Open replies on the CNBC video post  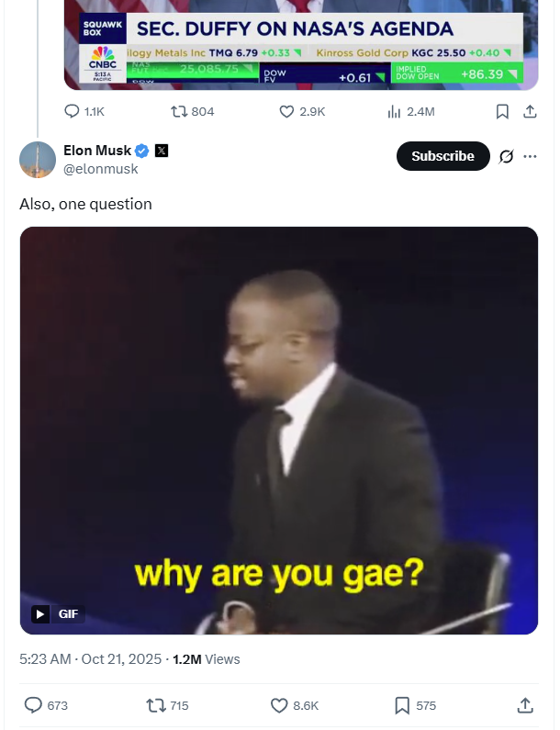click(84, 111)
